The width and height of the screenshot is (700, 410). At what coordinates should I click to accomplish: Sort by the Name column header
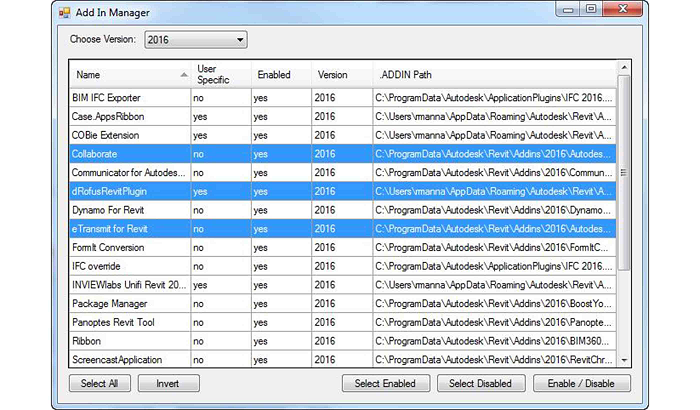(130, 75)
